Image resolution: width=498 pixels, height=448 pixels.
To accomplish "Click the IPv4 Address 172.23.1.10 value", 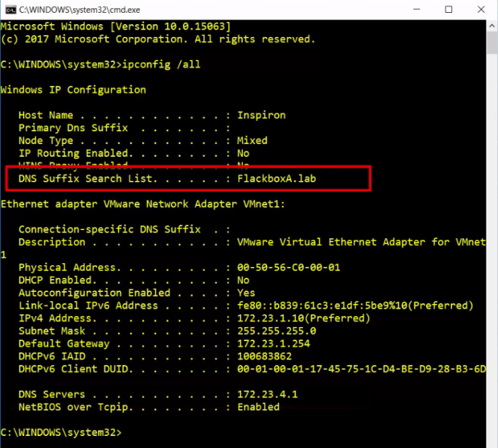I will click(304, 318).
